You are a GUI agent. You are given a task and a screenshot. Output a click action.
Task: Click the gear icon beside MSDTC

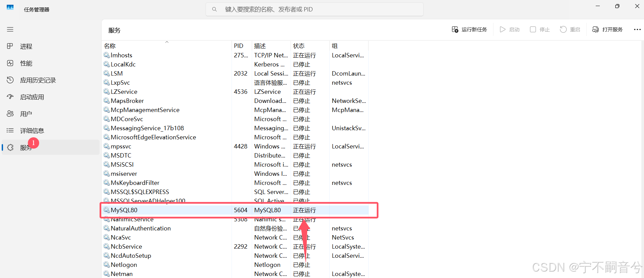click(107, 155)
